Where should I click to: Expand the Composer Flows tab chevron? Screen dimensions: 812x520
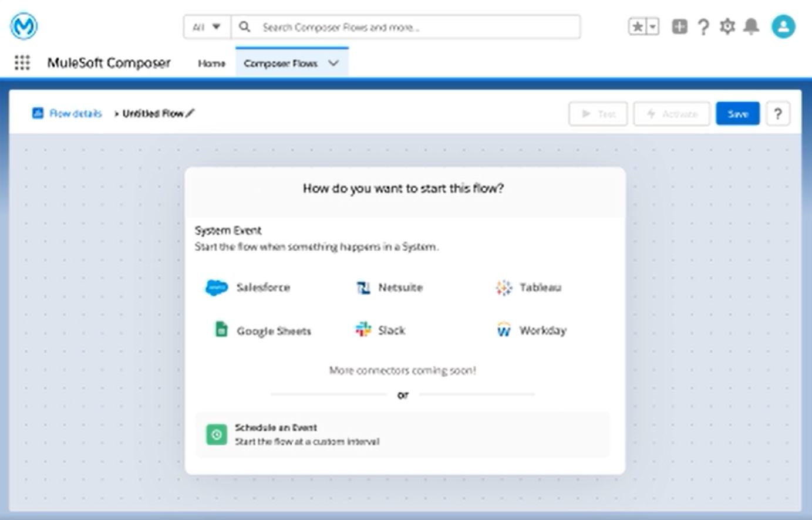[x=333, y=63]
